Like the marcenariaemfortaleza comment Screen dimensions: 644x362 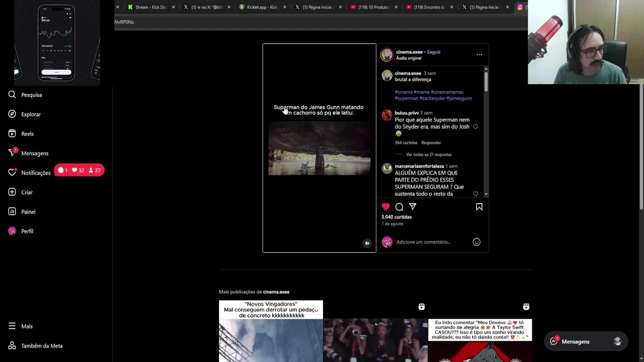pyautogui.click(x=475, y=194)
